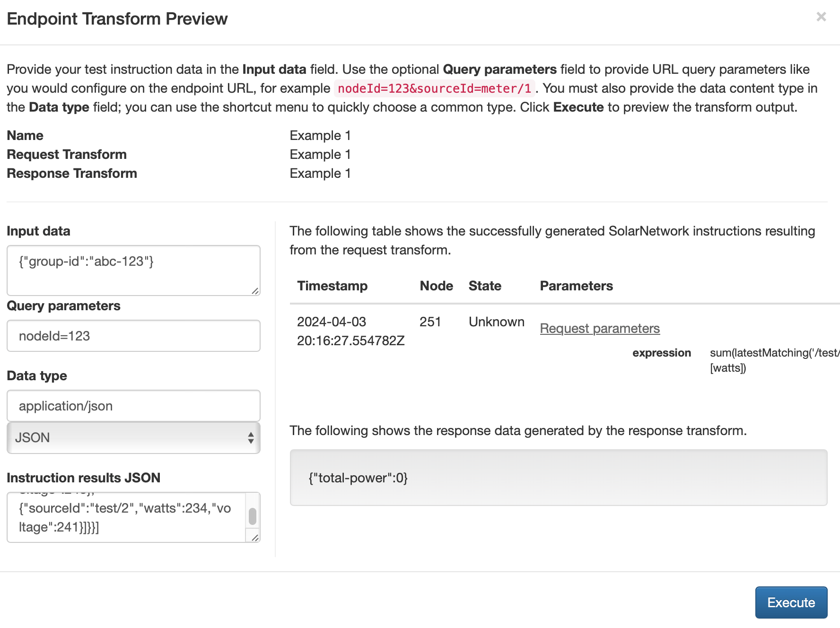The width and height of the screenshot is (840, 628).
Task: Click the Request Transform label
Action: point(67,154)
